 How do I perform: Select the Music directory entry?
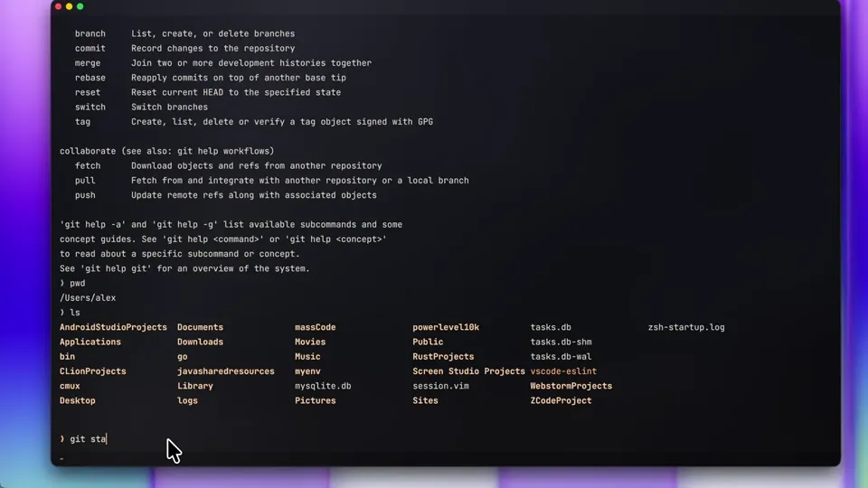click(x=307, y=356)
